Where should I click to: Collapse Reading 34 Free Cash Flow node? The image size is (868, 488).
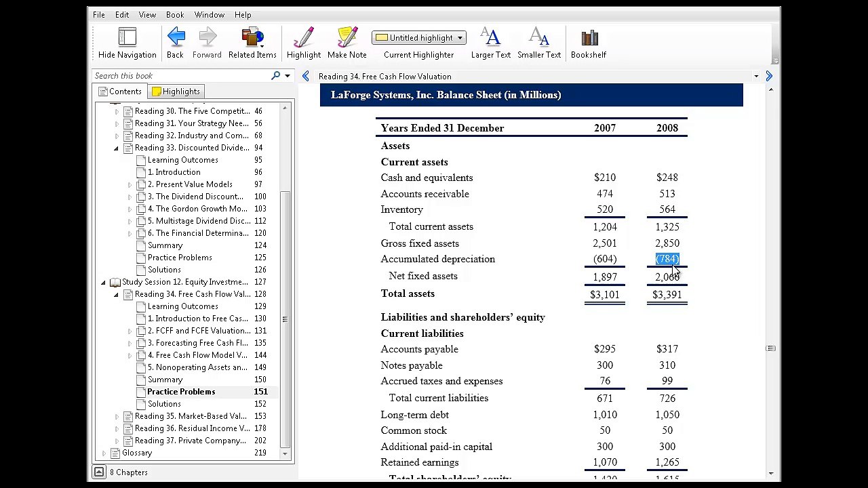[117, 294]
